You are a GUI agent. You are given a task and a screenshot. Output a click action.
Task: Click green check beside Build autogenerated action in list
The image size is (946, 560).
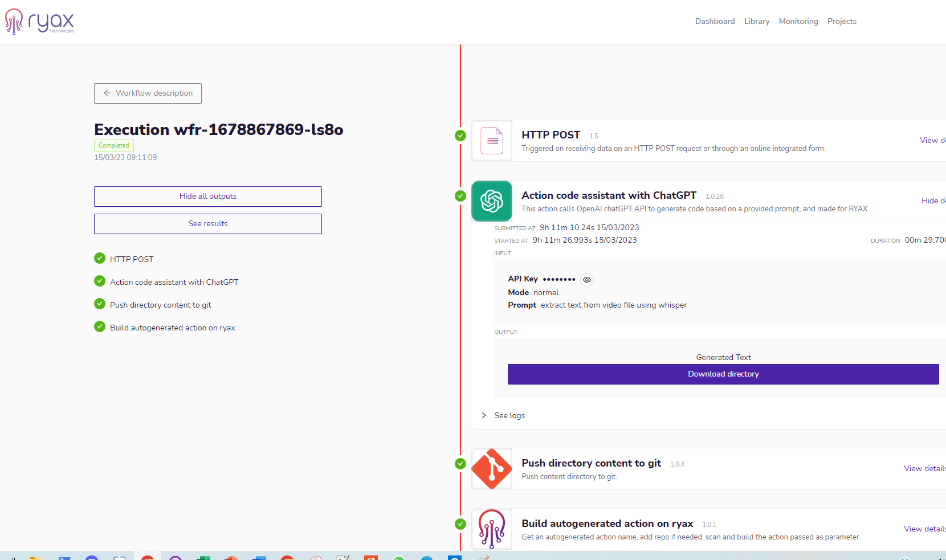pos(100,326)
